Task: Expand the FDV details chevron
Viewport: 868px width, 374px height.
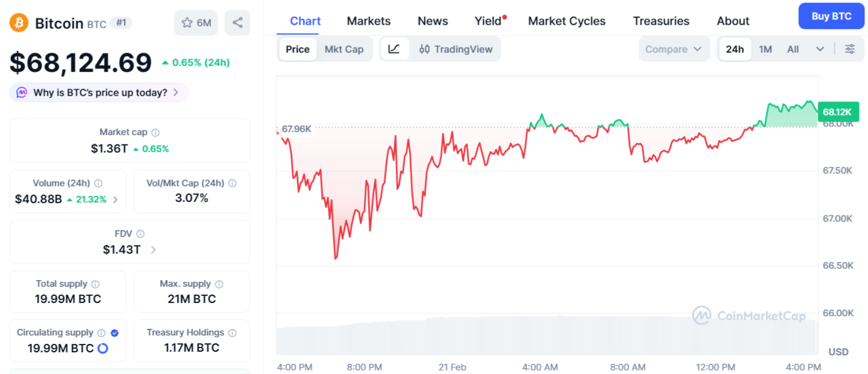Action: coord(154,250)
